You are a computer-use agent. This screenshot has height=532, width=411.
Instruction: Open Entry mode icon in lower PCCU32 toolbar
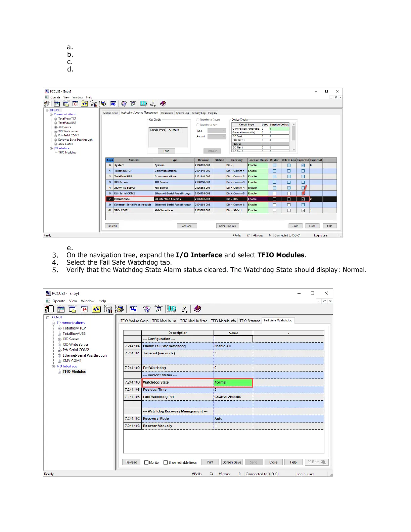point(61,309)
